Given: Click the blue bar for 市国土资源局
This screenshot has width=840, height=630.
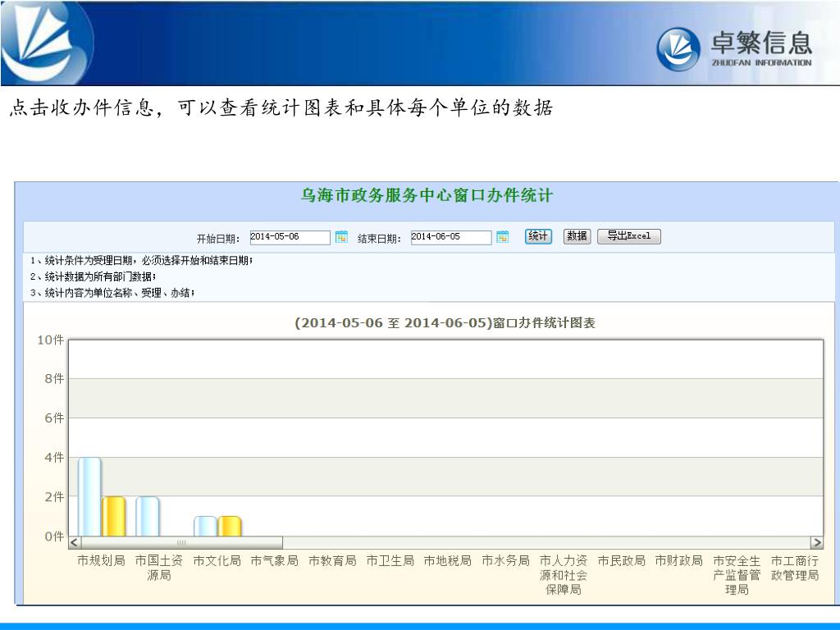Looking at the screenshot, I should pyautogui.click(x=148, y=517).
